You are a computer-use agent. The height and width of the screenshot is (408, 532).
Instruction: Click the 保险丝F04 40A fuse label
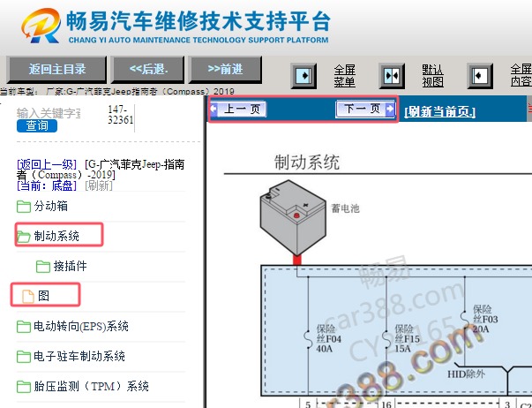point(328,339)
